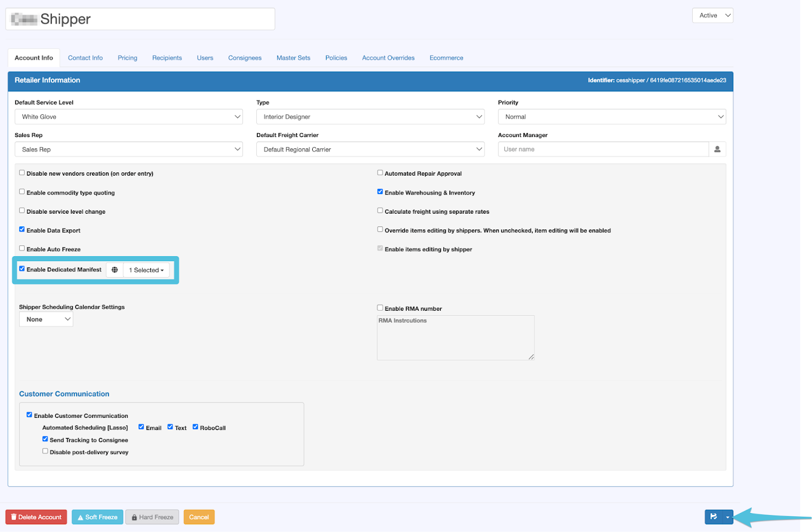The height and width of the screenshot is (532, 812).
Task: Click the Account Manager user name field
Action: pyautogui.click(x=603, y=149)
